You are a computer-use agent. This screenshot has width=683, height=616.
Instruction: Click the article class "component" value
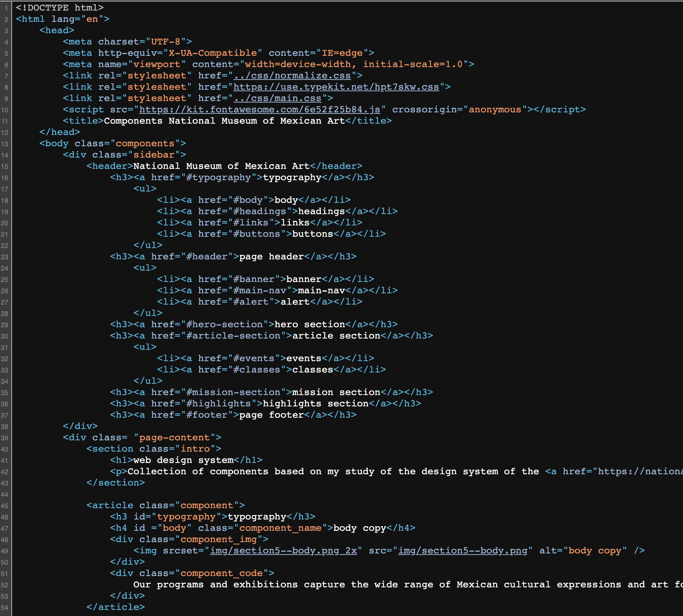click(x=207, y=505)
